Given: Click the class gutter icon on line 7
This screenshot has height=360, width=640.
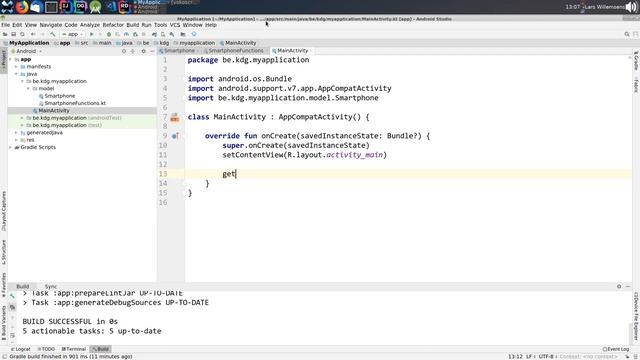Looking at the screenshot, I should pos(175,118).
